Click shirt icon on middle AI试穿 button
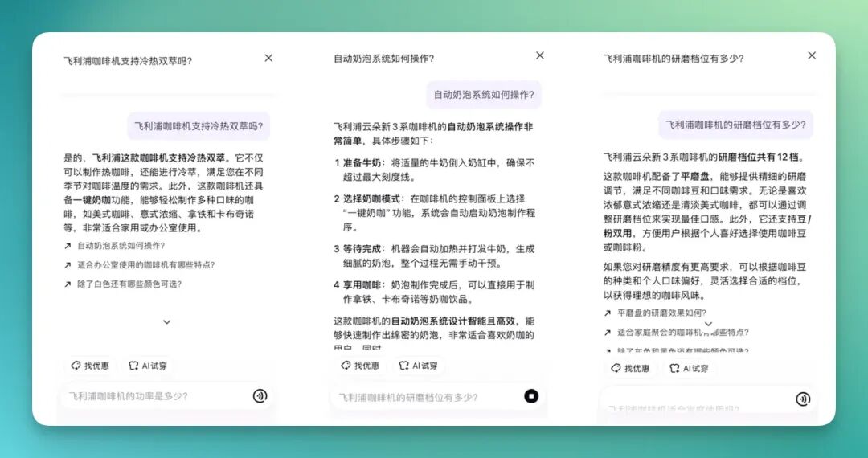The width and height of the screenshot is (868, 458). [x=404, y=366]
